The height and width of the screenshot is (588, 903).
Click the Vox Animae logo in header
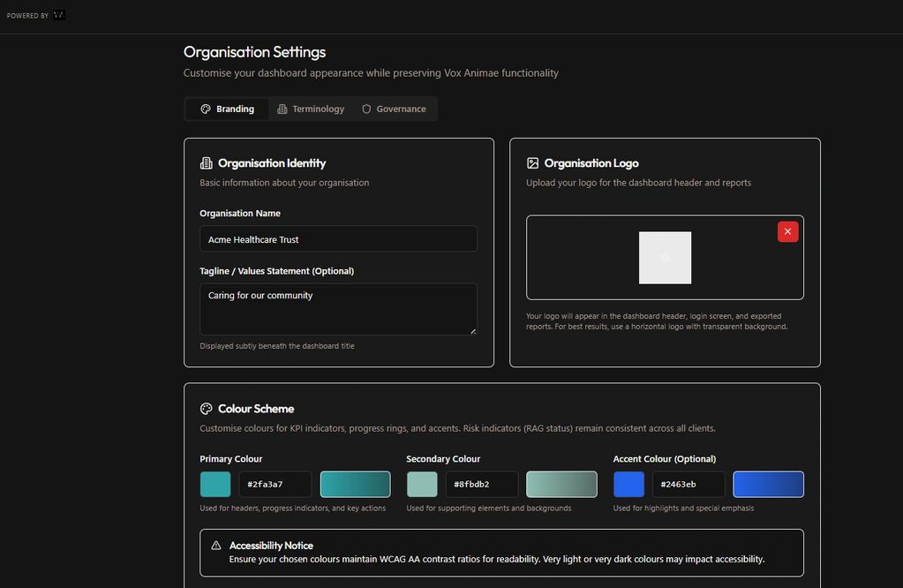(59, 15)
